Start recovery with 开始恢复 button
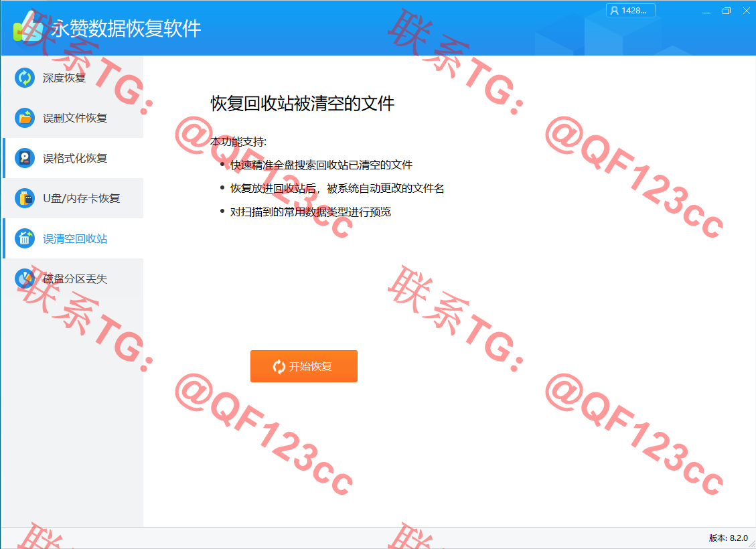Screen dimensions: 756x549 304,366
